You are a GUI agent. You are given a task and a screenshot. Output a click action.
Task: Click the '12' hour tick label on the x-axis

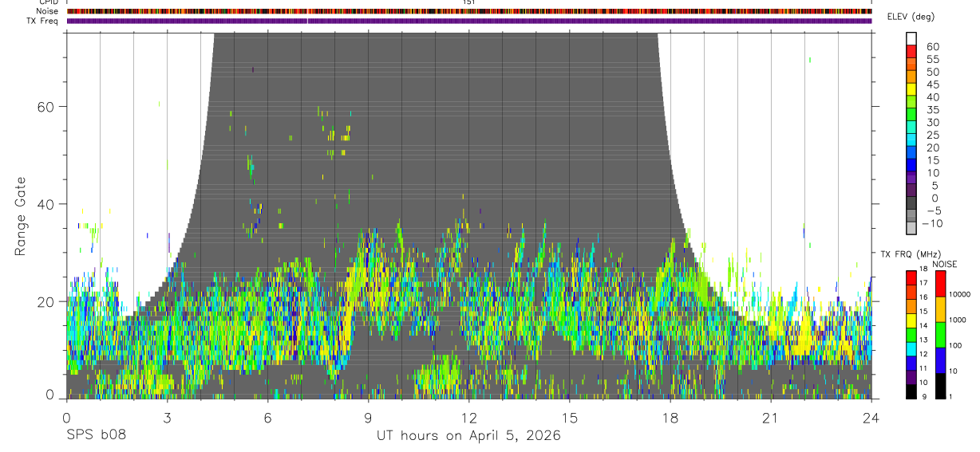pyautogui.click(x=469, y=417)
